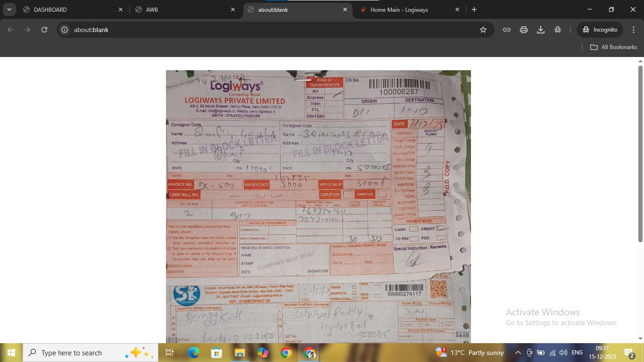Open All Bookmarks folder
The height and width of the screenshot is (362, 644).
coord(613,47)
